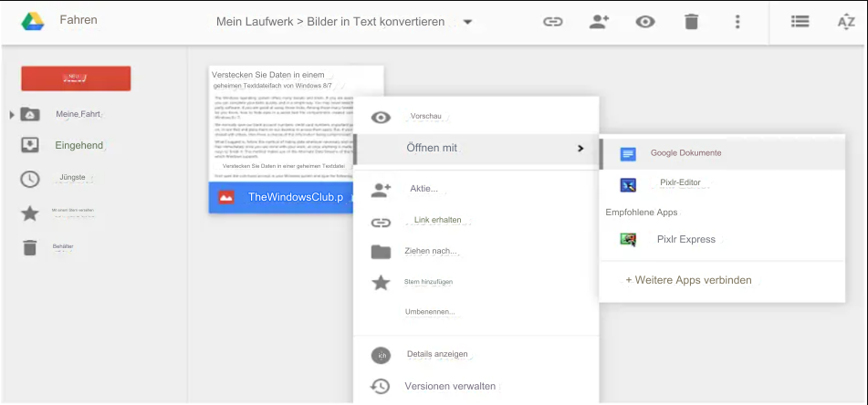Open Mit einem Stern versehen in sidebar
This screenshot has height=405, width=868.
pyautogui.click(x=72, y=211)
